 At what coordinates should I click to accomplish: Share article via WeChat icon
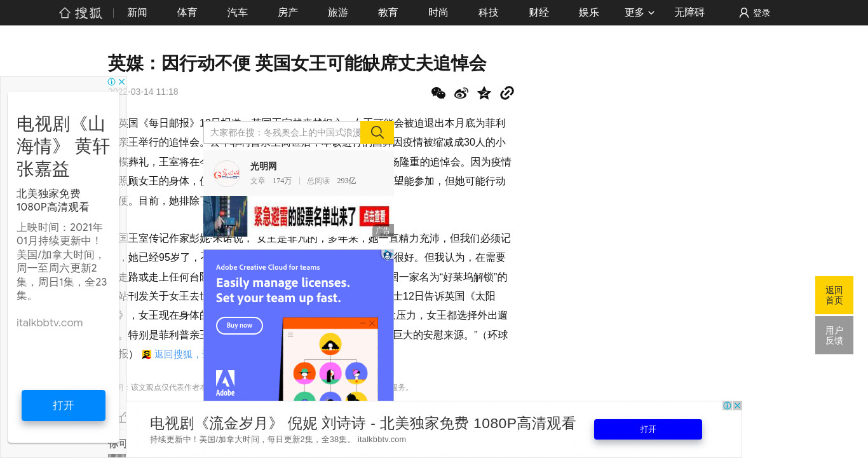[x=438, y=94]
